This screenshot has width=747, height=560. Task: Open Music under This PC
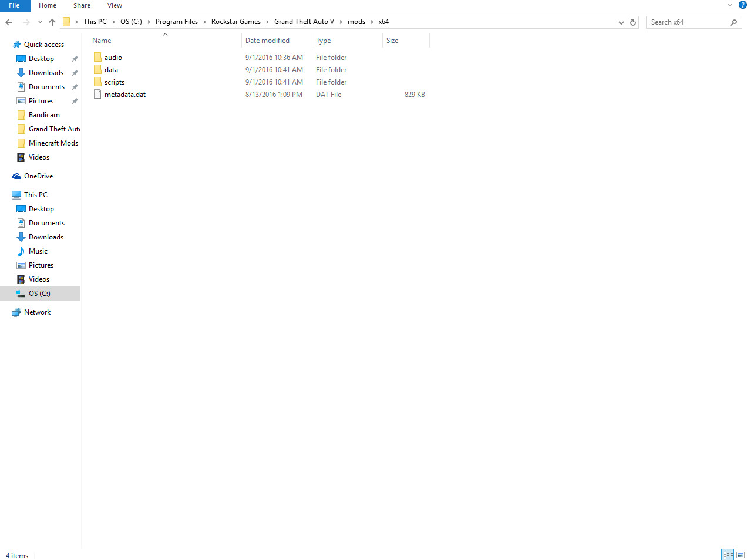click(38, 251)
